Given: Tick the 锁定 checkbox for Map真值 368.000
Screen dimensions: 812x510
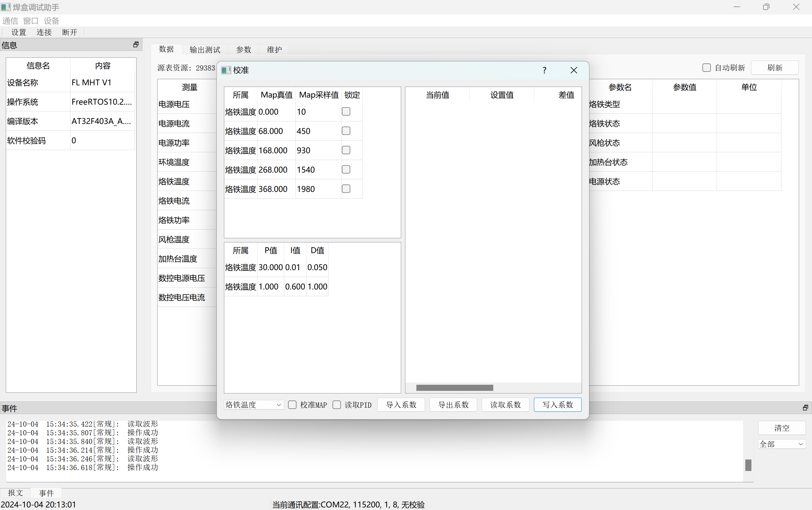Looking at the screenshot, I should point(346,189).
